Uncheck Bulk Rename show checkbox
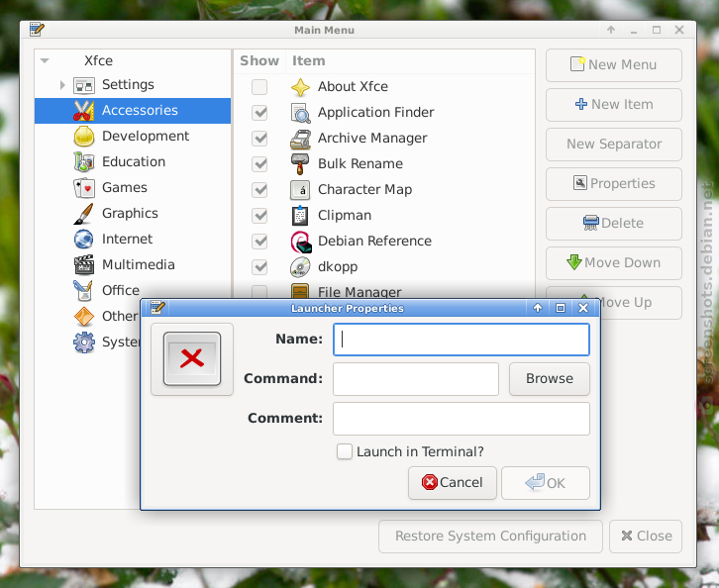This screenshot has width=719, height=588. pos(259,164)
